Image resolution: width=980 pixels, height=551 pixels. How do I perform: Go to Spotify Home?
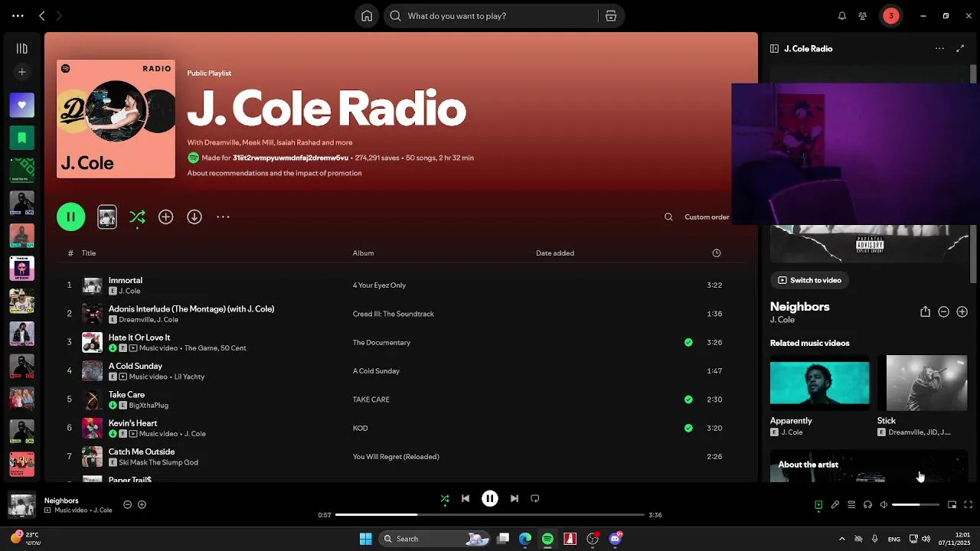pyautogui.click(x=367, y=16)
